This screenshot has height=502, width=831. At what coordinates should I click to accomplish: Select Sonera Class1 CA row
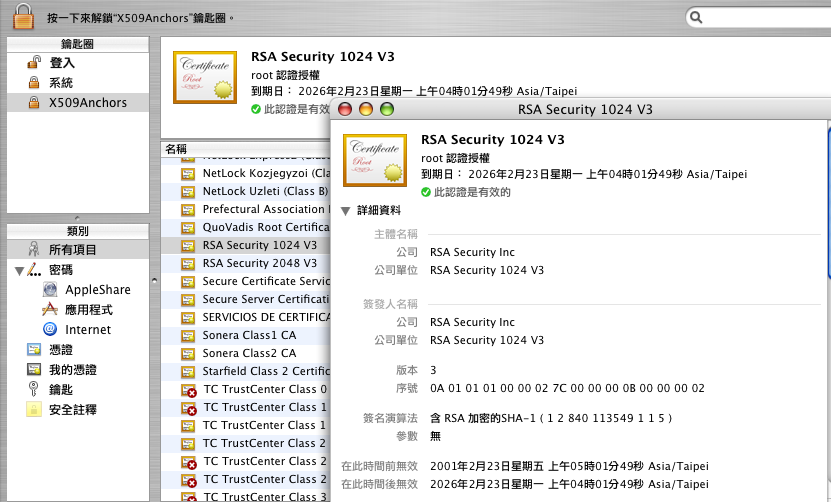coord(246,336)
